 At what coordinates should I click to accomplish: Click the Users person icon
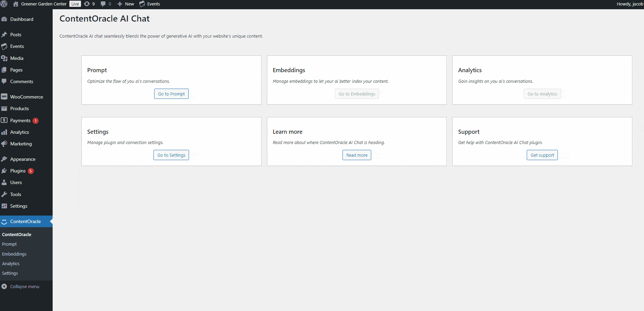4,182
